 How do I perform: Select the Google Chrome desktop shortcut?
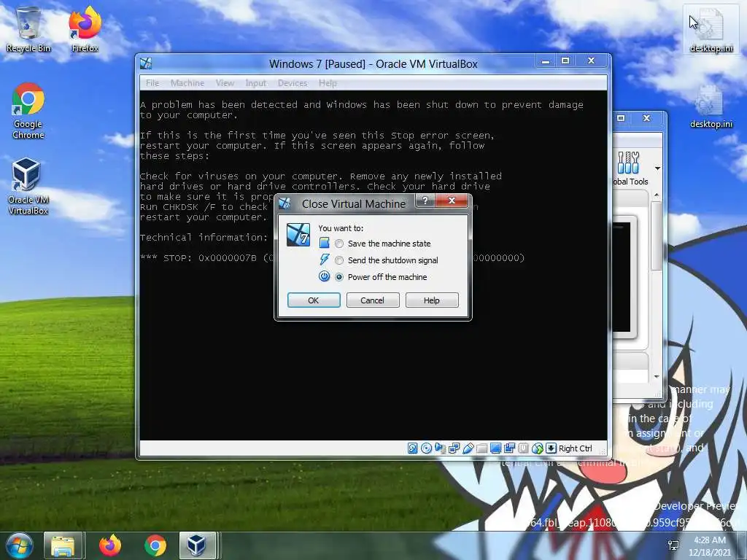(x=28, y=111)
